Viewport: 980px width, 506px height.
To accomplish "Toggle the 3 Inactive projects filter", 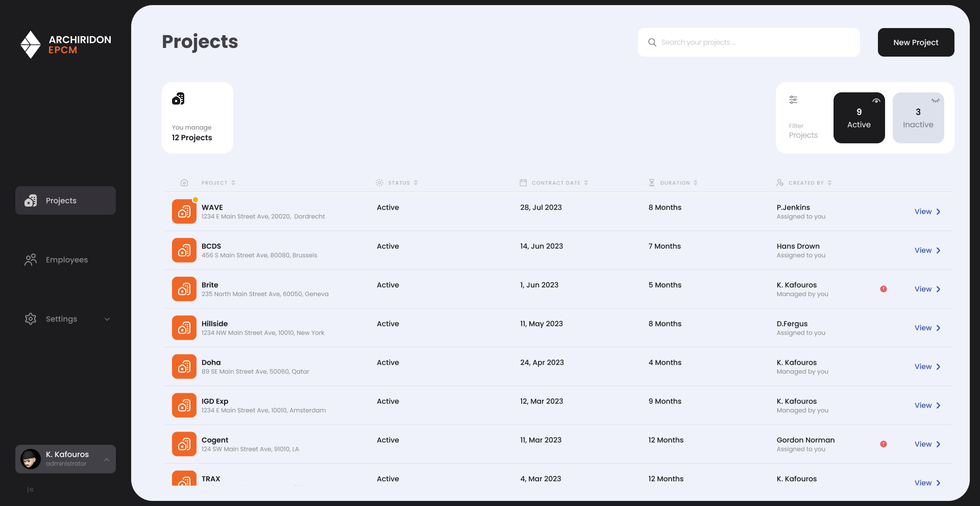I will [x=918, y=118].
